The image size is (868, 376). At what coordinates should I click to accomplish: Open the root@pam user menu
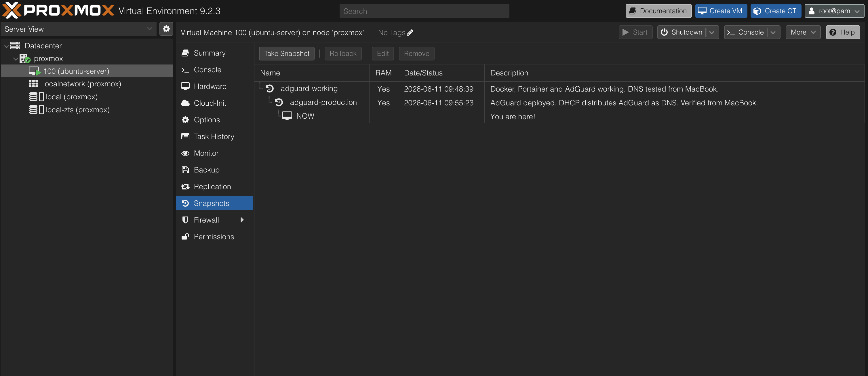point(834,11)
